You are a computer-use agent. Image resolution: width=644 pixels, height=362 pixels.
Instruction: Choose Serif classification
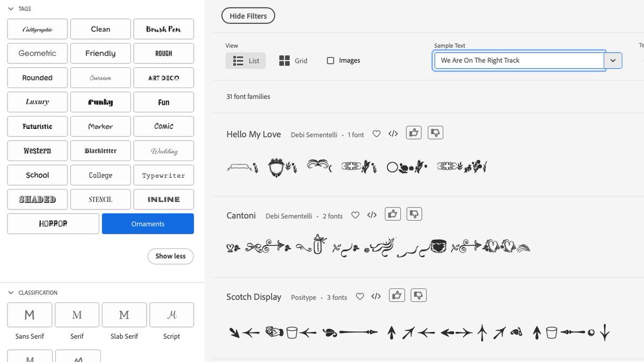pyautogui.click(x=77, y=315)
